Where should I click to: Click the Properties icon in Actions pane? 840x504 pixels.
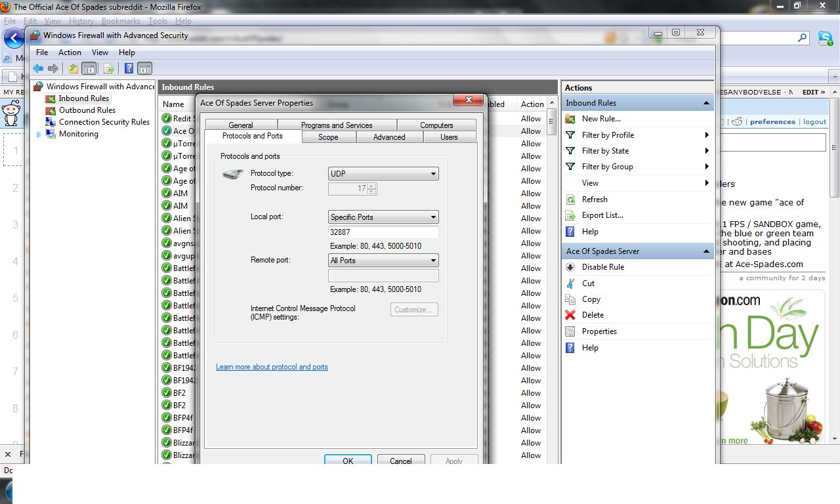570,331
